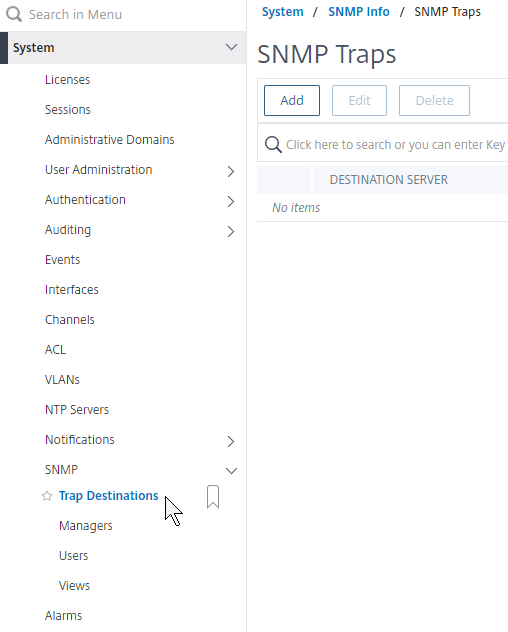
Task: Collapse the System menu section
Action: tap(231, 47)
